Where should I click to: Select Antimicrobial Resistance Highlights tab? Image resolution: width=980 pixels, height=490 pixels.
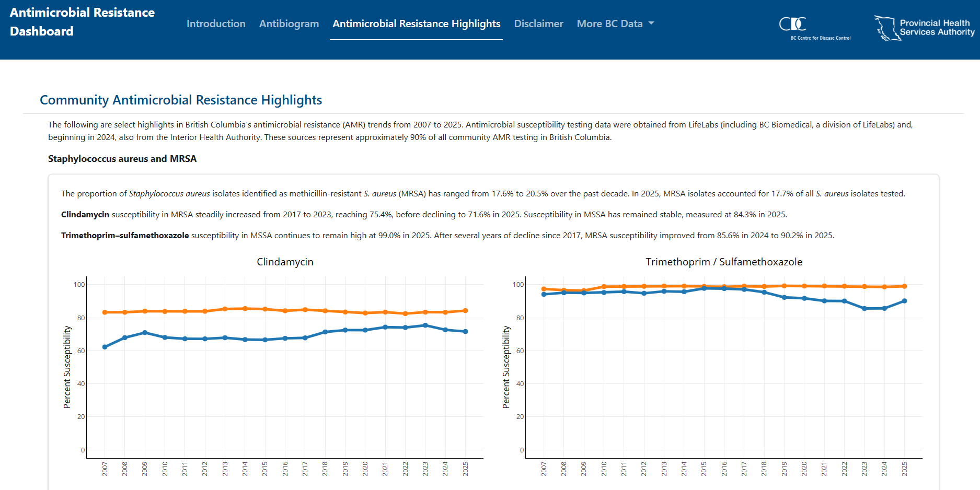[x=416, y=24]
